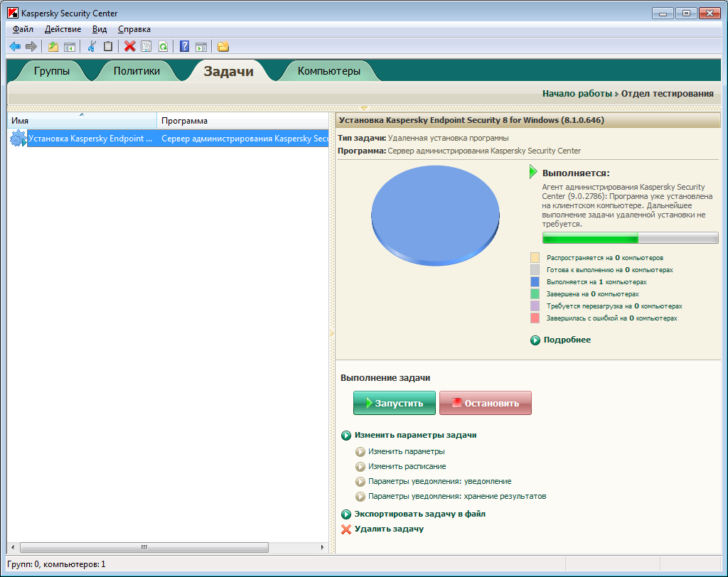Click the Сервер администрирования cell in the list
The width and height of the screenshot is (728, 577).
click(245, 139)
